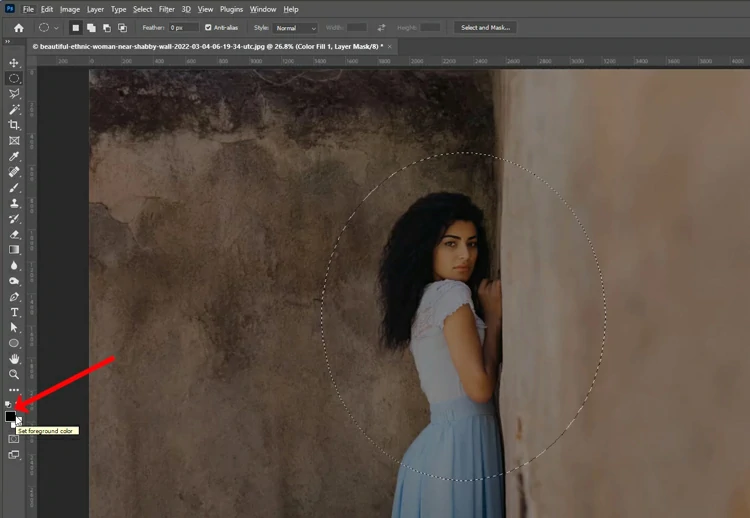This screenshot has height=518, width=750.
Task: Open the Style dropdown set to Normal
Action: click(x=296, y=28)
